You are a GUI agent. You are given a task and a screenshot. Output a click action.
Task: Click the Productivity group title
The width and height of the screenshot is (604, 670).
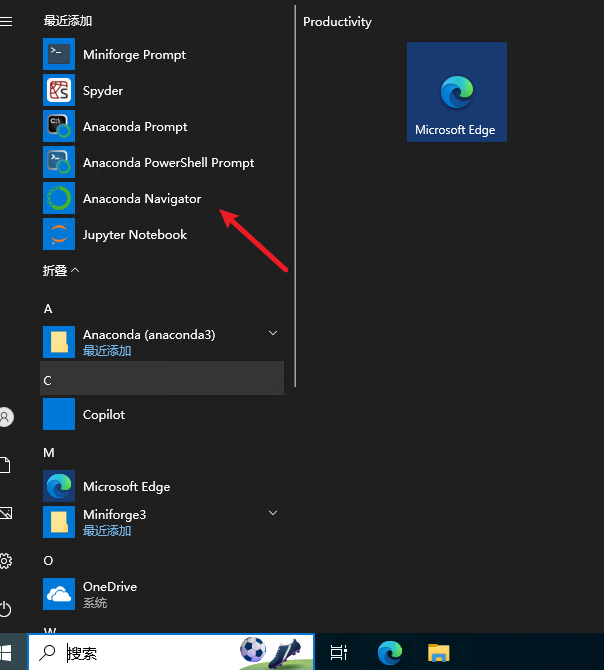pyautogui.click(x=337, y=22)
